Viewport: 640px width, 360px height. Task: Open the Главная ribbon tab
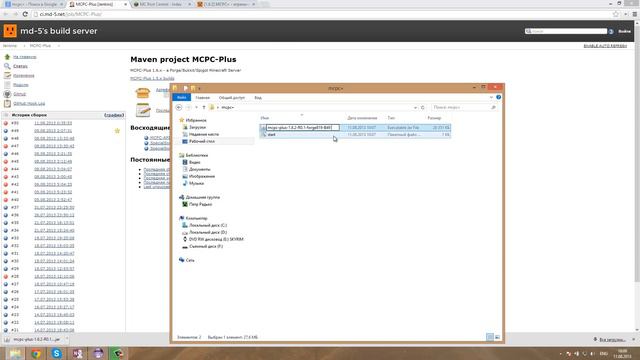[x=202, y=98]
